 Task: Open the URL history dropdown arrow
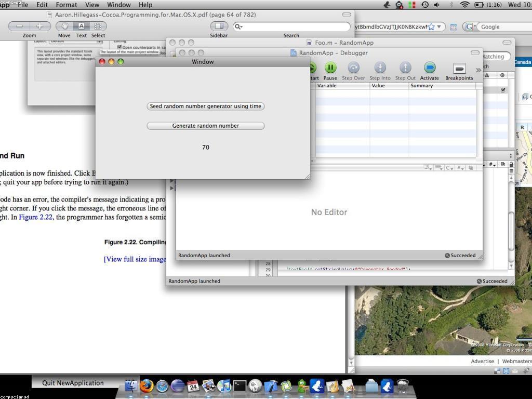point(440,26)
